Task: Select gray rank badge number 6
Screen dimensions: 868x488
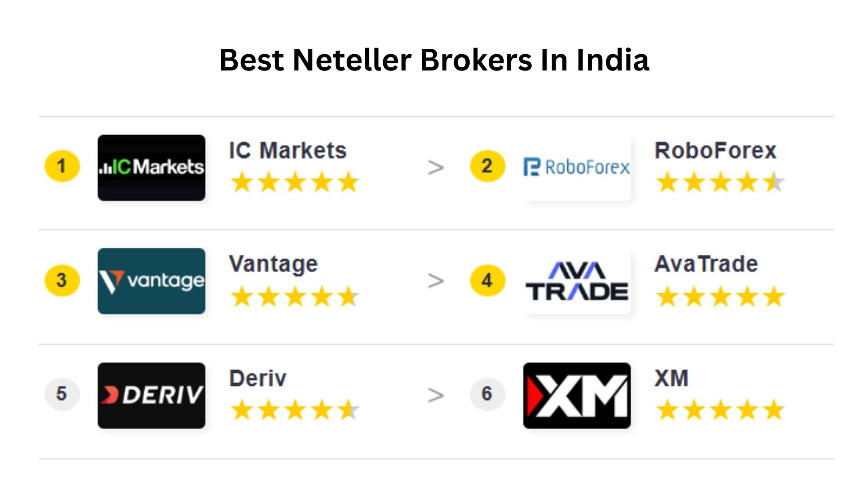Action: 487,394
